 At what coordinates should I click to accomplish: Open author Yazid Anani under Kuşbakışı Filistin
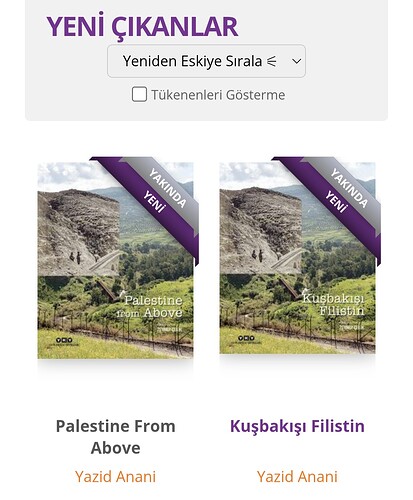pos(297,476)
